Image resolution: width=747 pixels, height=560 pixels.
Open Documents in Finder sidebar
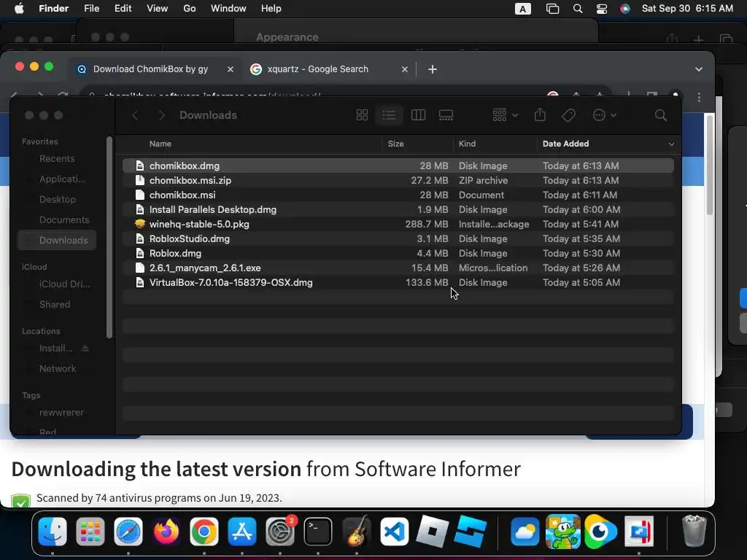pos(64,220)
